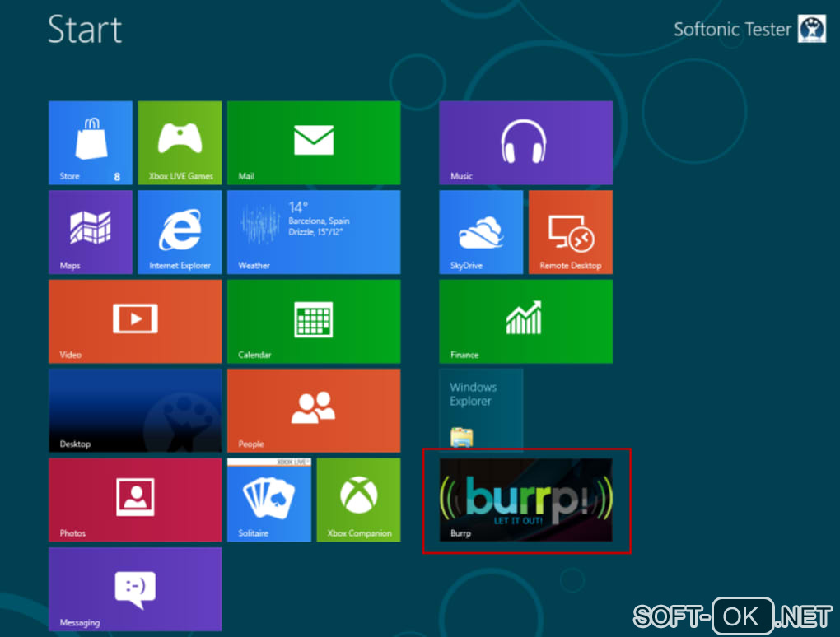Image resolution: width=840 pixels, height=637 pixels.
Task: Open the Video tile
Action: (x=135, y=322)
